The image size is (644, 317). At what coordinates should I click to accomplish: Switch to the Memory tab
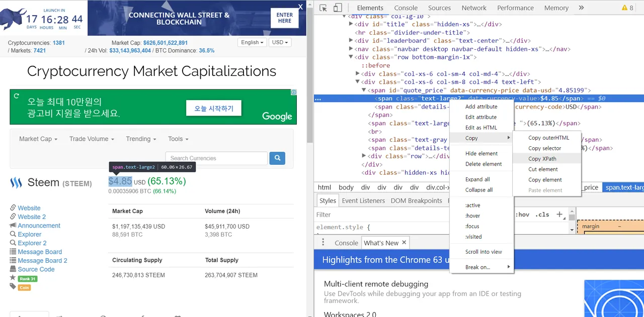556,8
